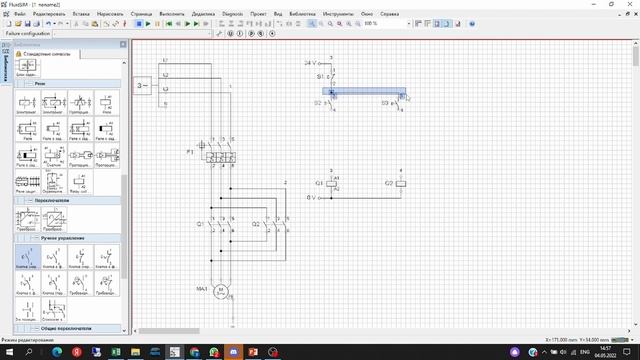Open the Failure configuration combo box
Viewport: 640px width, 360px height.
(133, 34)
